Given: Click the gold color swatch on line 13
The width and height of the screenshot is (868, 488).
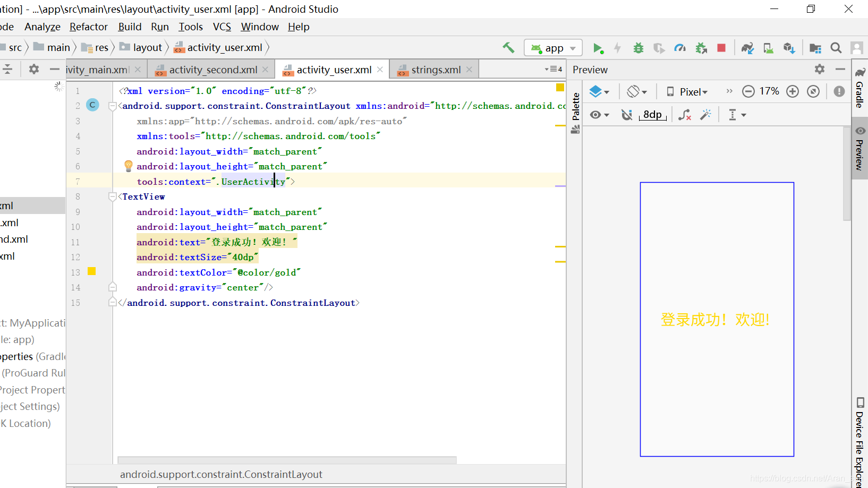Looking at the screenshot, I should click(x=91, y=271).
